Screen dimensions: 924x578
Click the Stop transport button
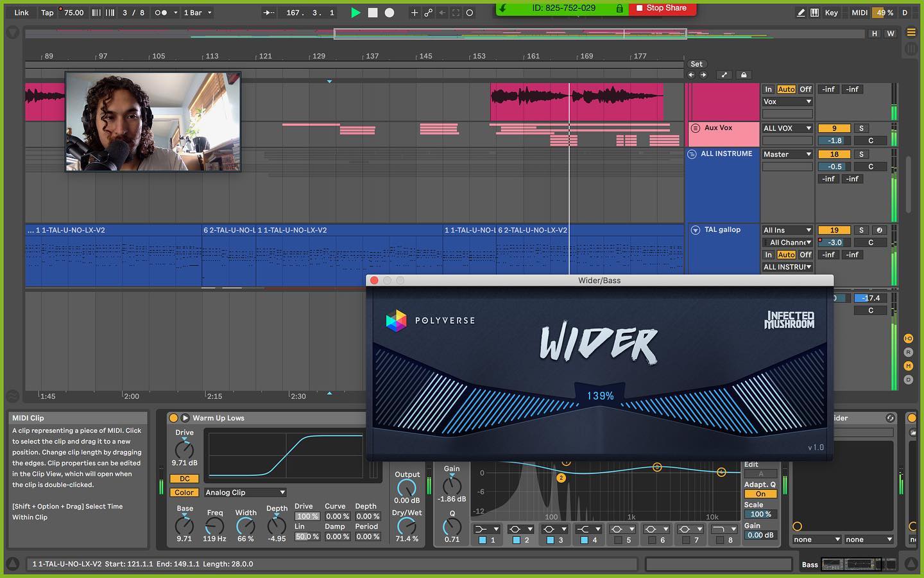click(x=373, y=12)
